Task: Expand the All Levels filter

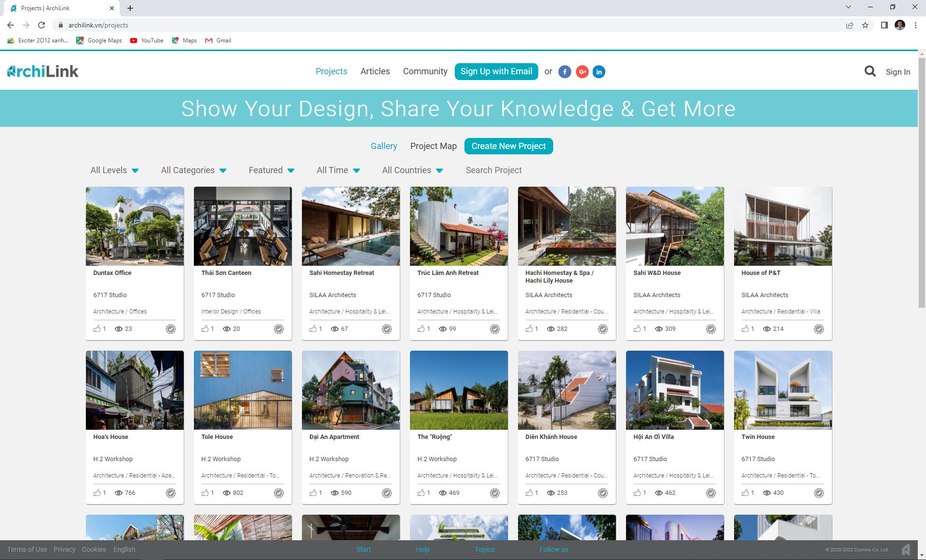Action: pyautogui.click(x=115, y=170)
